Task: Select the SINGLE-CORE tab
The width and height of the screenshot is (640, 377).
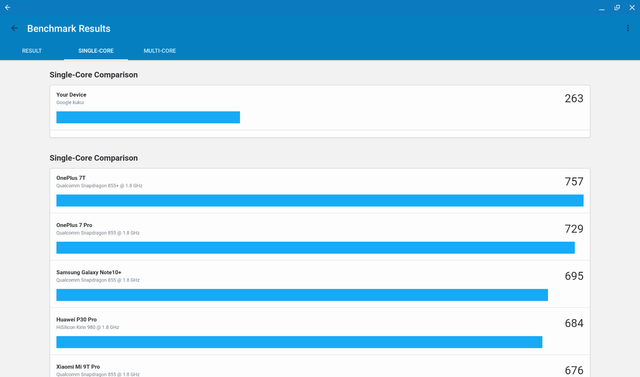Action: pos(96,51)
